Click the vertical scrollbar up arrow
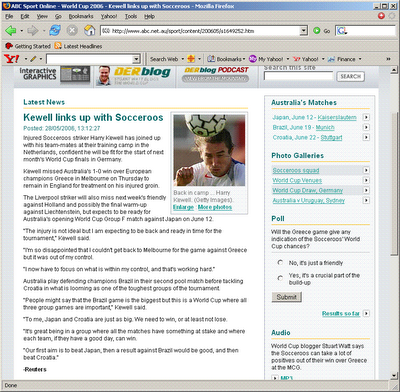Screen dimensions: 400x392 point(393,70)
